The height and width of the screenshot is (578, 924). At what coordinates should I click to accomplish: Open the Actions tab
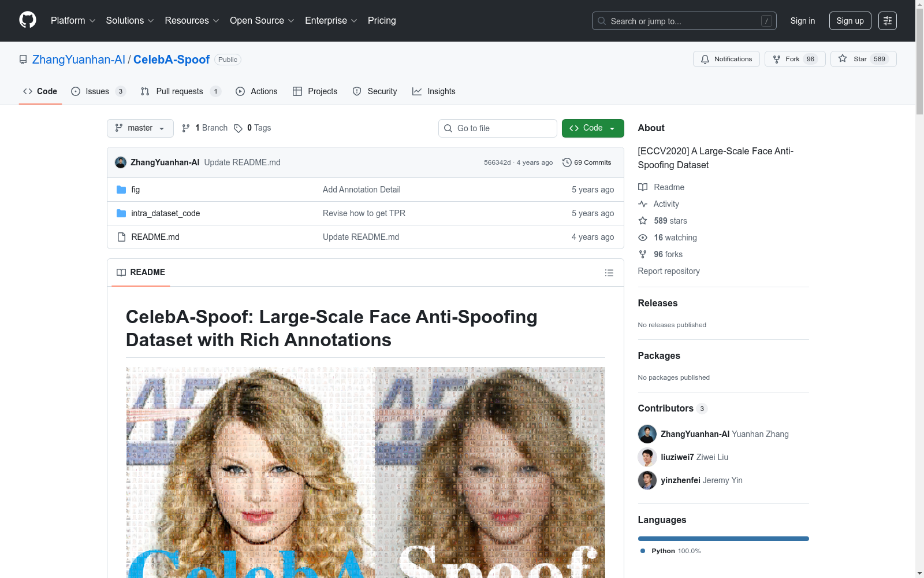pos(257,91)
